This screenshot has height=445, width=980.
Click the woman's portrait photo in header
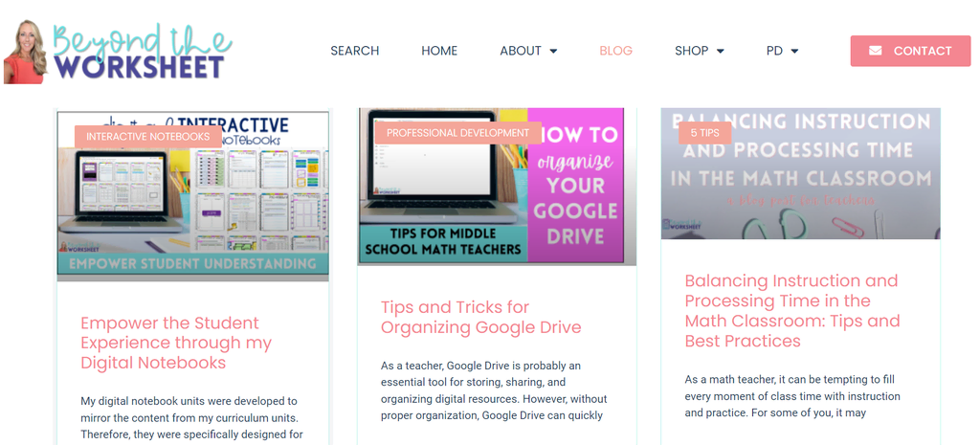[x=25, y=53]
